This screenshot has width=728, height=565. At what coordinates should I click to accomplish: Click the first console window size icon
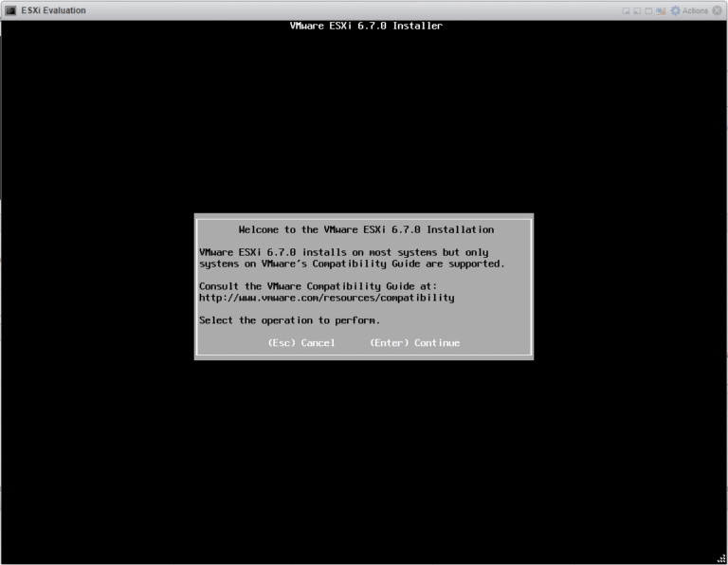coord(626,10)
